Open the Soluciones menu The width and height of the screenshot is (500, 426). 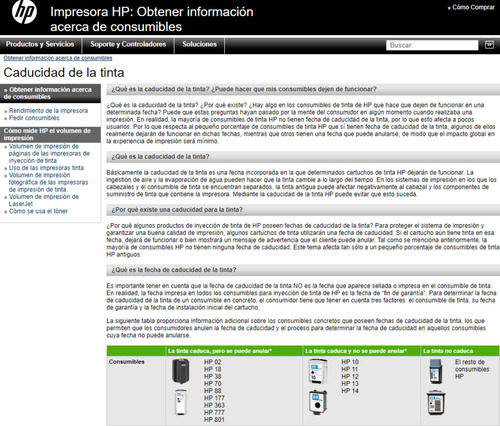click(x=199, y=44)
